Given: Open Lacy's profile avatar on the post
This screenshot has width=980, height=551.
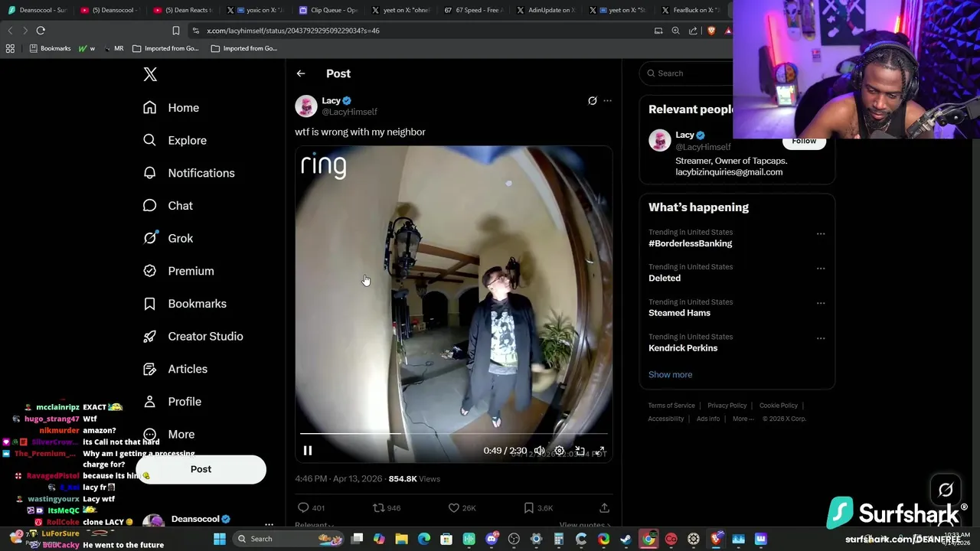Looking at the screenshot, I should [306, 106].
